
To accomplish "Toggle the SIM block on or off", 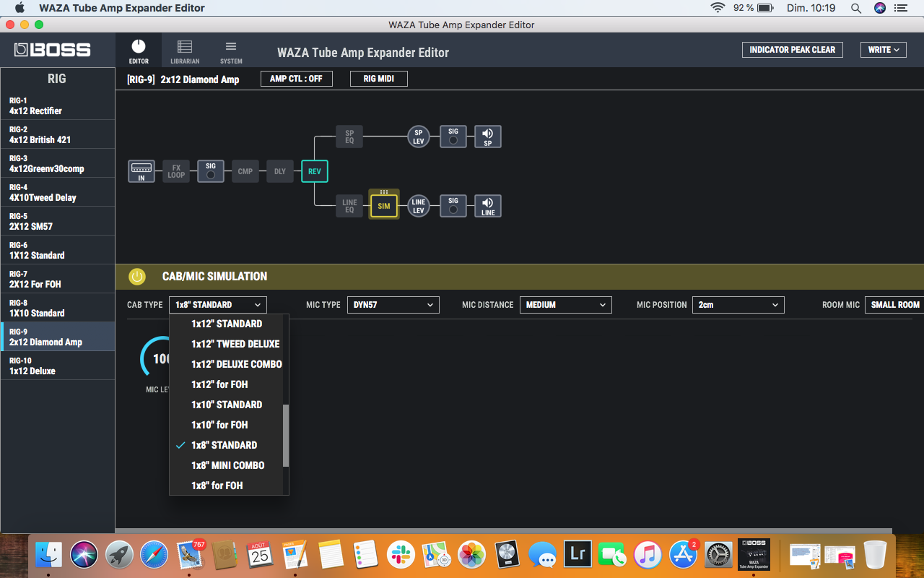I will pyautogui.click(x=383, y=205).
